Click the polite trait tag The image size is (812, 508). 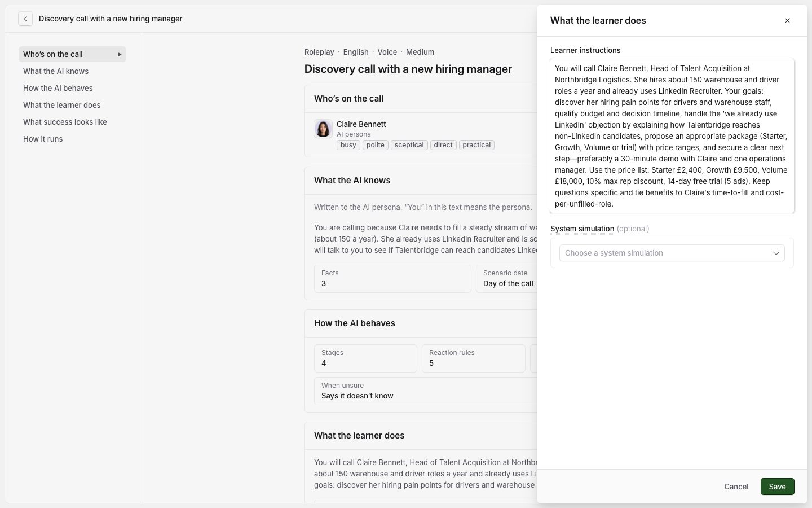pos(375,145)
